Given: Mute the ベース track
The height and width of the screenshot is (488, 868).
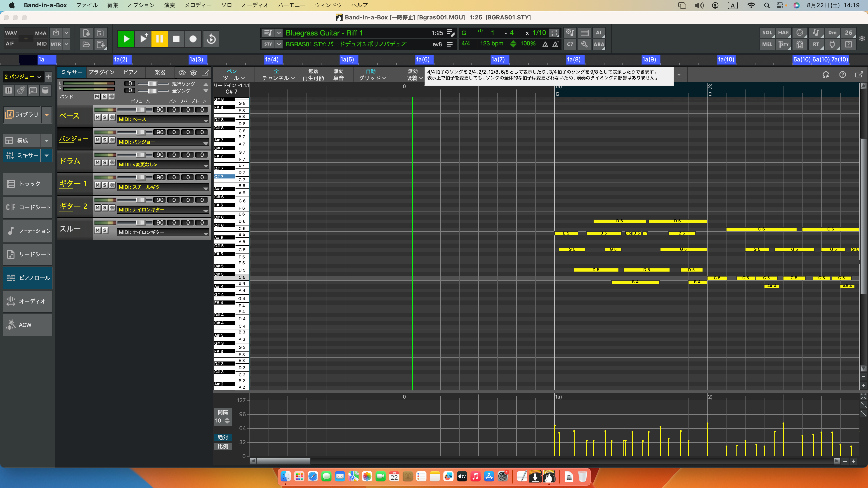Looking at the screenshot, I should (x=97, y=117).
